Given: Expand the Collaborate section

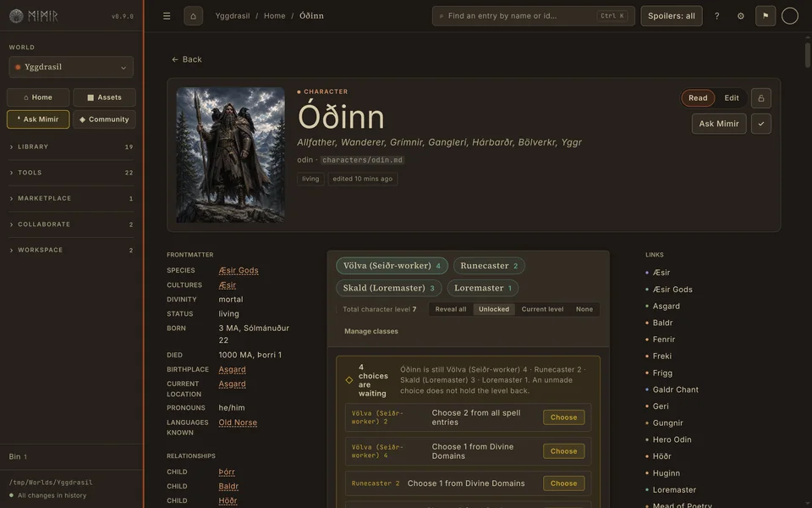Looking at the screenshot, I should (71, 224).
